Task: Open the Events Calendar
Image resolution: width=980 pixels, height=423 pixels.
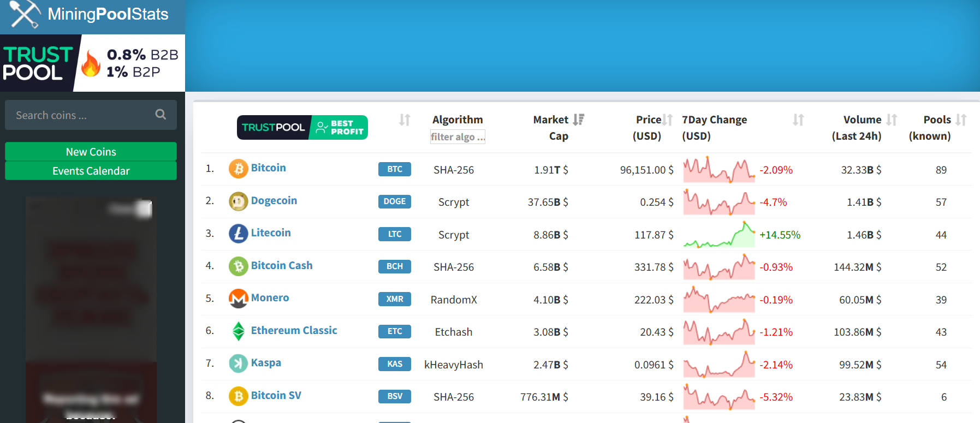Action: pyautogui.click(x=91, y=171)
